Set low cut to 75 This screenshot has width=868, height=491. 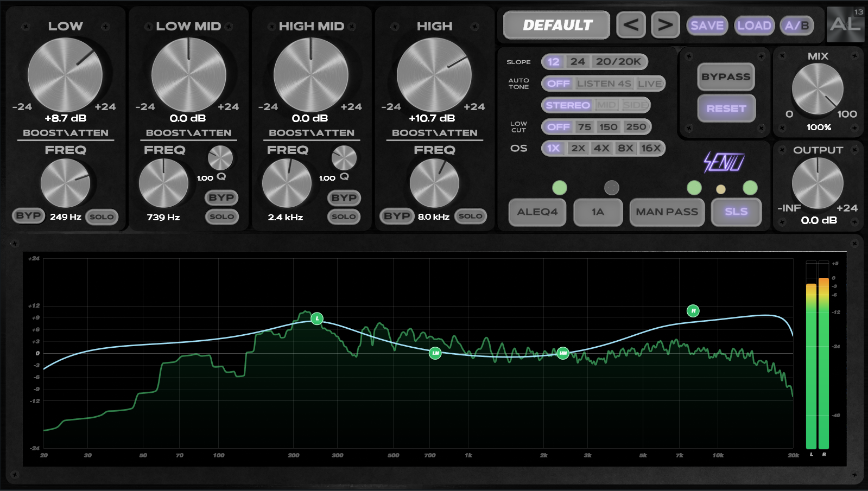(585, 127)
